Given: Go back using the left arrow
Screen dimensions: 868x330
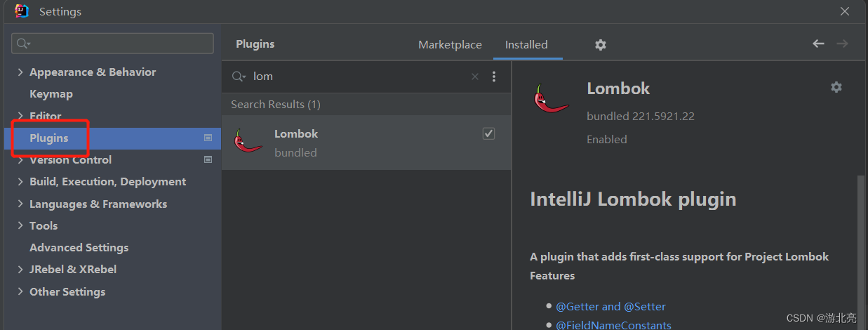Looking at the screenshot, I should click(818, 44).
